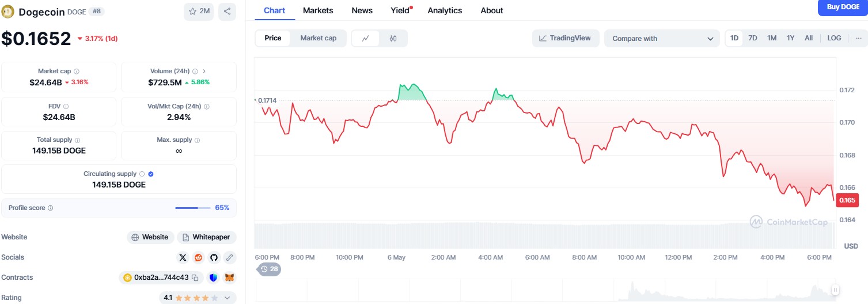
Task: Open the GitHub repository icon
Action: (214, 257)
